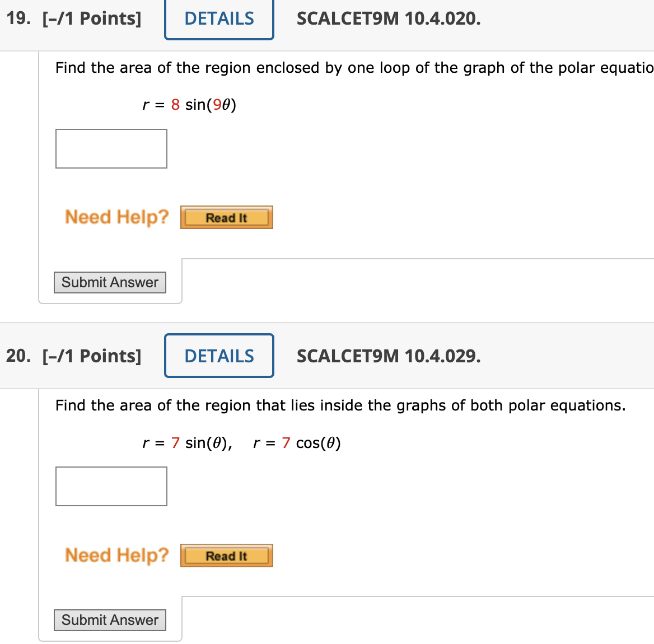The width and height of the screenshot is (654, 644).
Task: Select the SCALCET9M 10.4.020 assignment label
Action: coord(388,18)
